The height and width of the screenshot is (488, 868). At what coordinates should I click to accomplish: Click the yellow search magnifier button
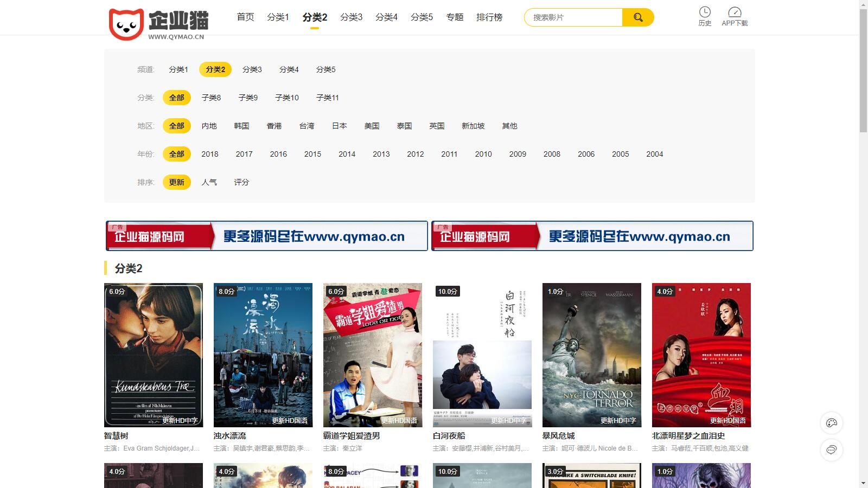tap(638, 17)
